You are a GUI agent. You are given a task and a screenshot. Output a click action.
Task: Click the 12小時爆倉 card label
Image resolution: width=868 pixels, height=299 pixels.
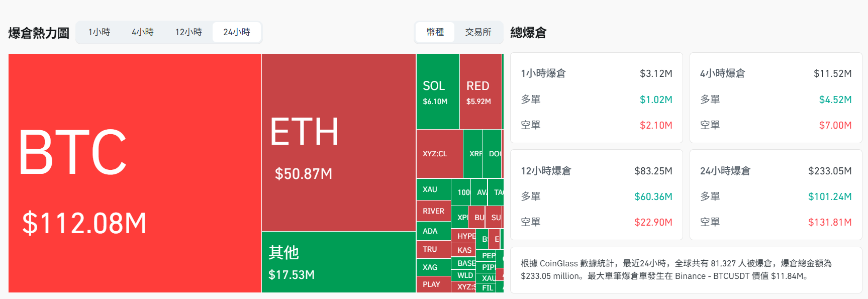point(546,171)
